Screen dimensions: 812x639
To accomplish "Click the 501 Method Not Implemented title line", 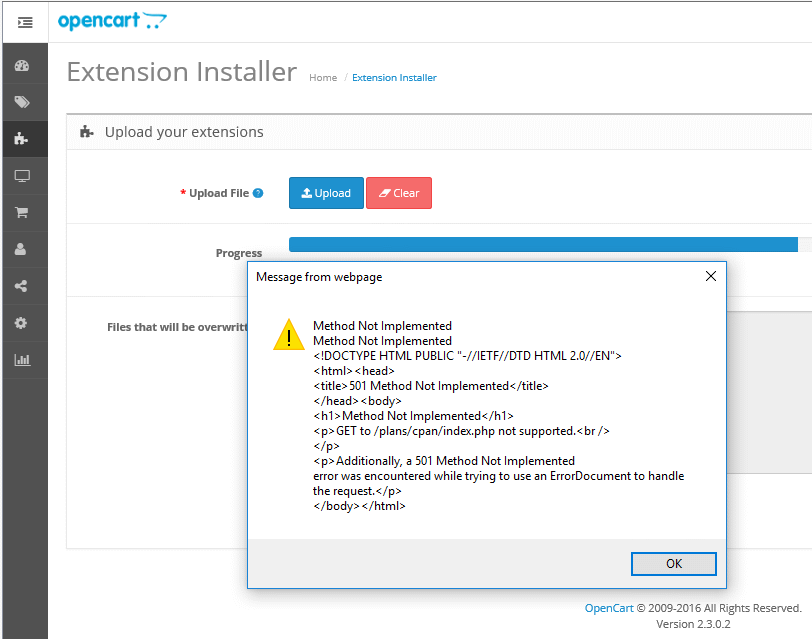I will [x=431, y=386].
